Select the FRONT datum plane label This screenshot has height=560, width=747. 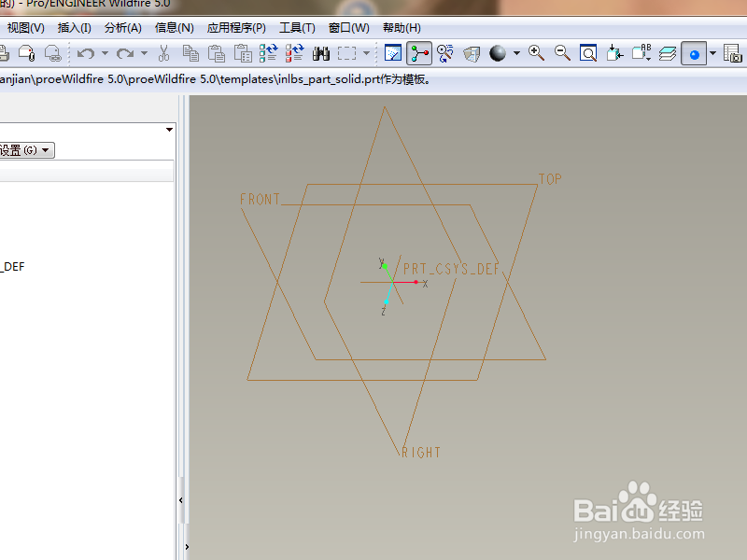(260, 199)
